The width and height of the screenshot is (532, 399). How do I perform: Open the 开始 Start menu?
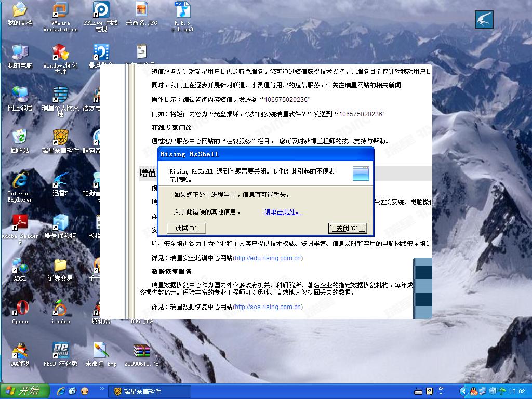tap(24, 391)
